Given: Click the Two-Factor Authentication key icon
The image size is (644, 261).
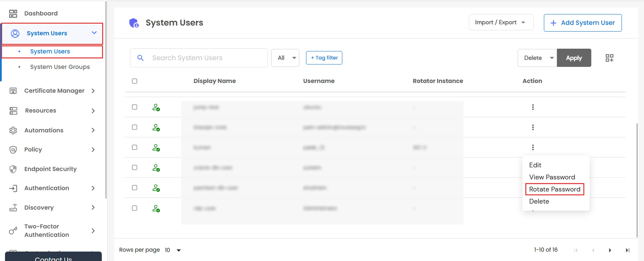Looking at the screenshot, I should pyautogui.click(x=13, y=230).
